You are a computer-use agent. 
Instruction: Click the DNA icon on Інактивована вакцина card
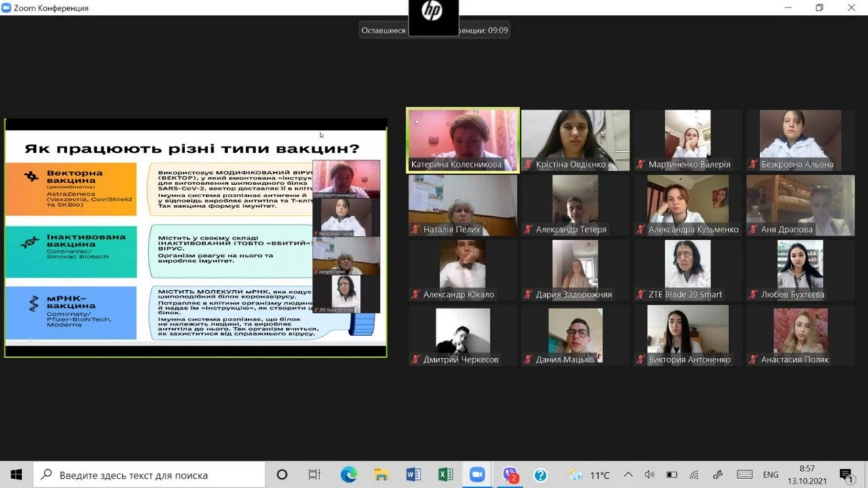tap(30, 241)
